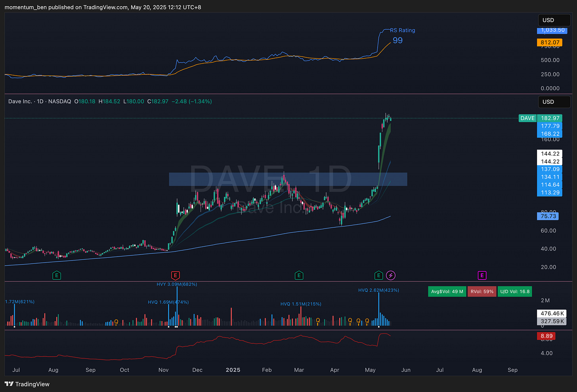Viewport: 577px width, 392px height.
Task: Click the change value −2.48 (−1.34%)
Action: coord(192,101)
